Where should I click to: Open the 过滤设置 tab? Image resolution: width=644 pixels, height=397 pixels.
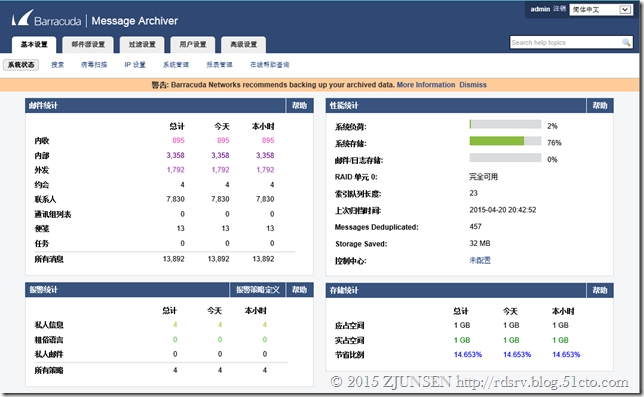(142, 44)
